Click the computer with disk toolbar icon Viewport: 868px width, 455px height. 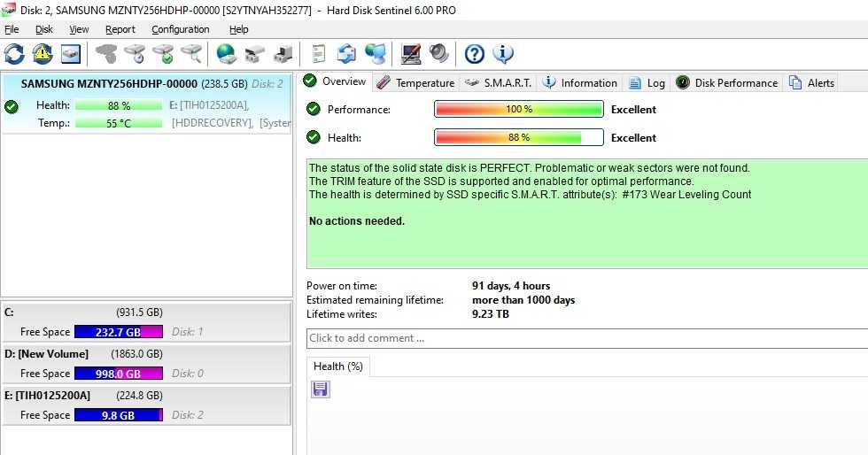(283, 54)
